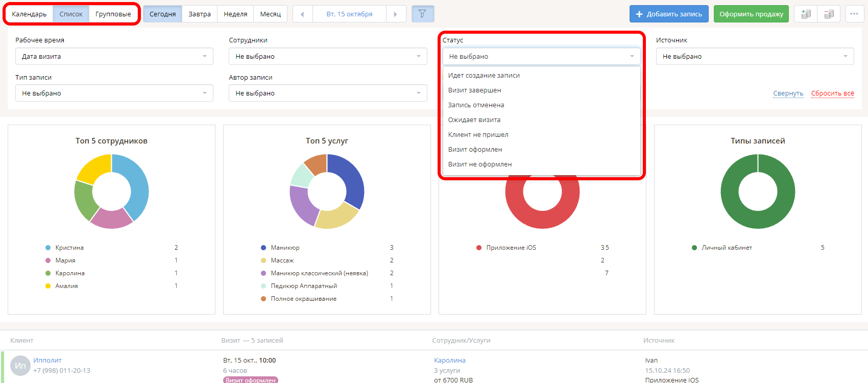
Task: Open the Тип записи dropdown
Action: coord(114,93)
